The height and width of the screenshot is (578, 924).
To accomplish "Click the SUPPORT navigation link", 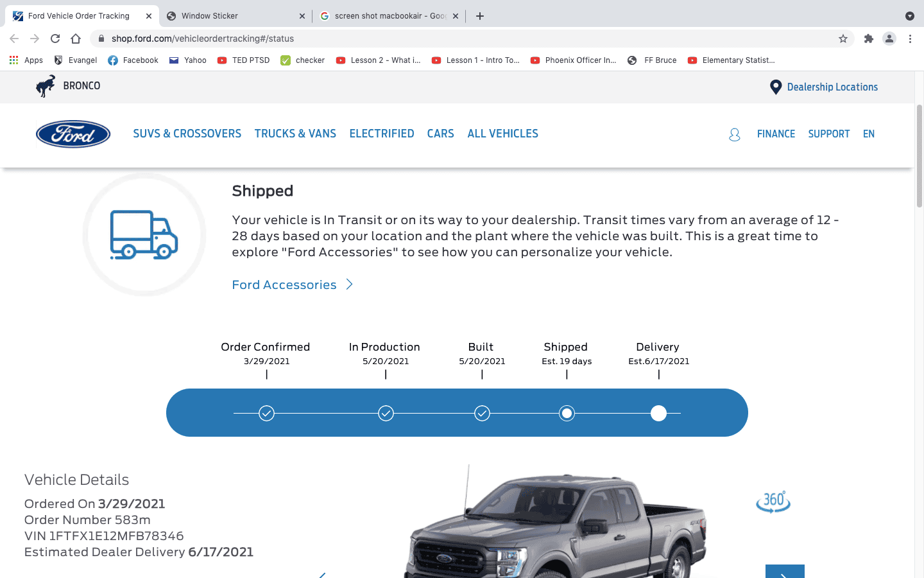I will (829, 134).
